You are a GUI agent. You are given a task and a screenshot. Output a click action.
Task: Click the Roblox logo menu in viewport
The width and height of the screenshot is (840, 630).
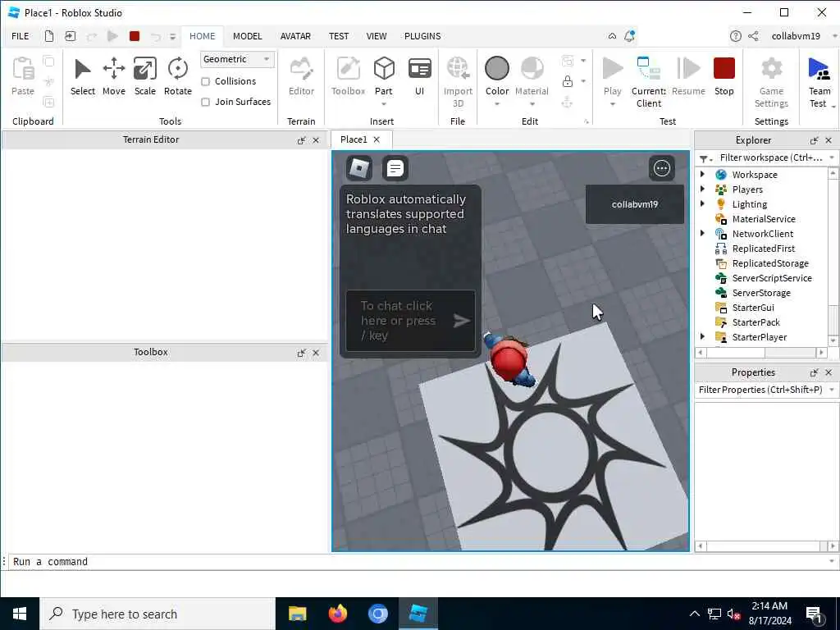pos(359,168)
